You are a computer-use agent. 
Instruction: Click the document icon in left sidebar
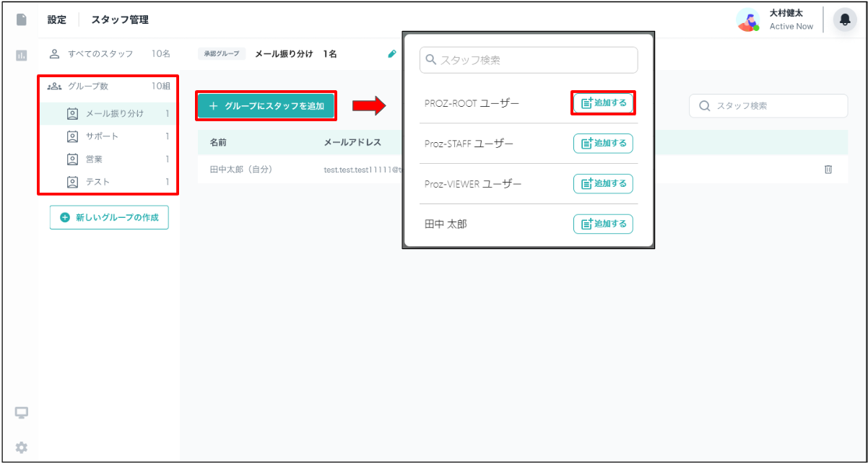pyautogui.click(x=22, y=19)
